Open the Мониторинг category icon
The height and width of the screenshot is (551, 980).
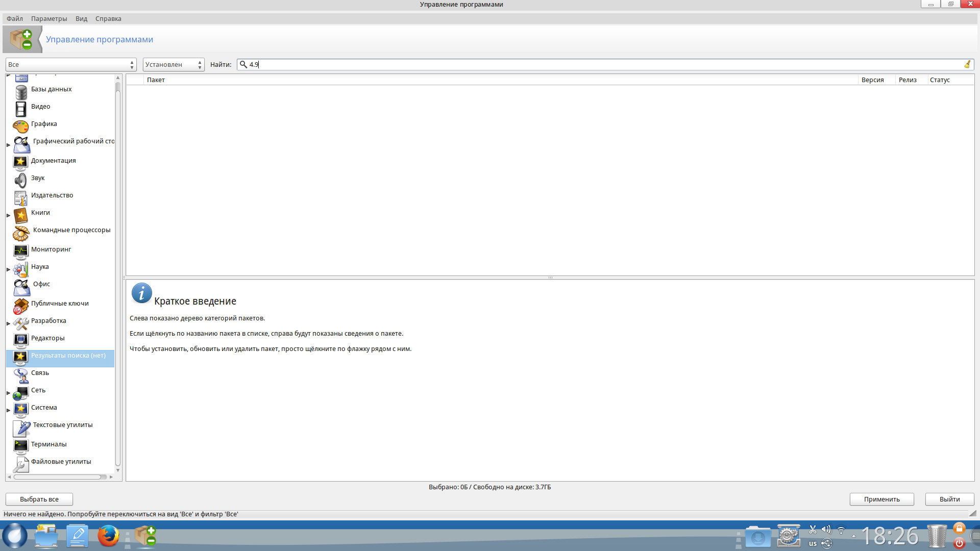21,252
